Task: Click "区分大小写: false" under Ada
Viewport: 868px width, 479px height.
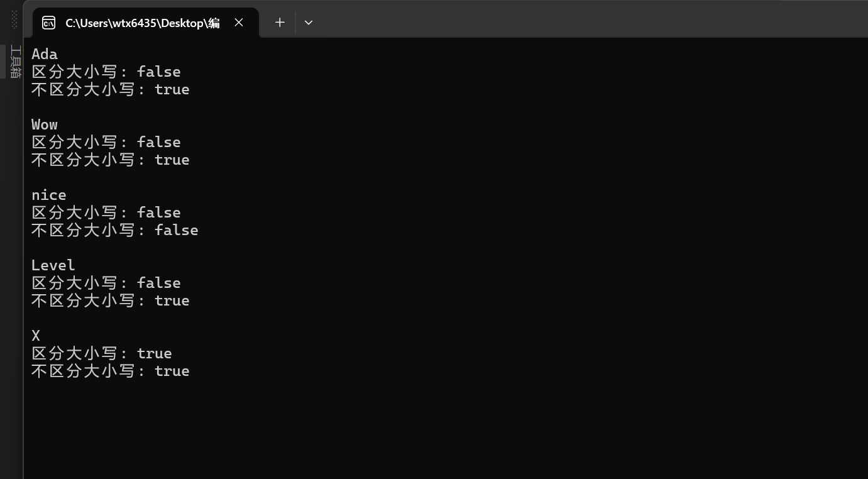Action: pos(106,72)
